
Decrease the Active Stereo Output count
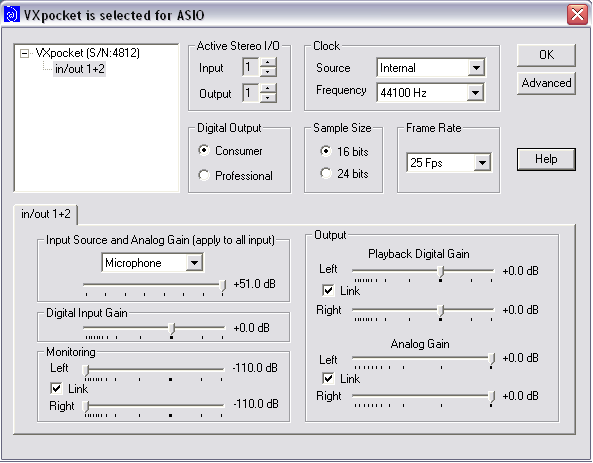point(268,98)
